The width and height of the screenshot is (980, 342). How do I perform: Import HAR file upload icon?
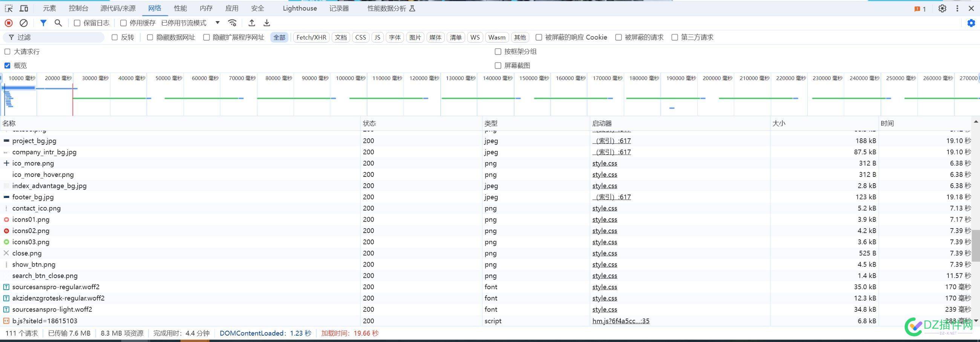click(x=251, y=23)
